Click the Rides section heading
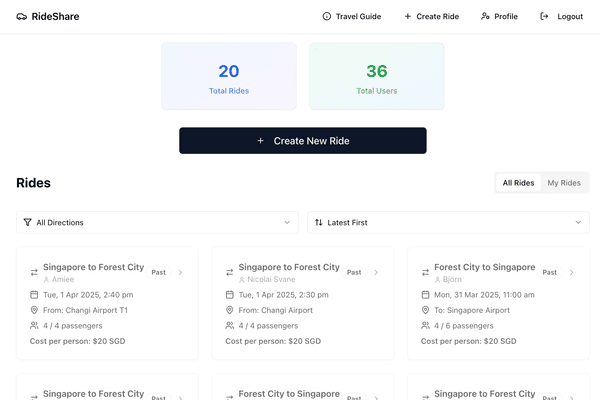 [33, 183]
